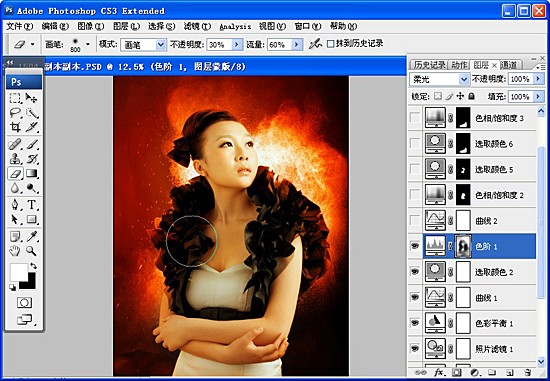
Task: Lock transparent pixels icon
Action: (438, 96)
